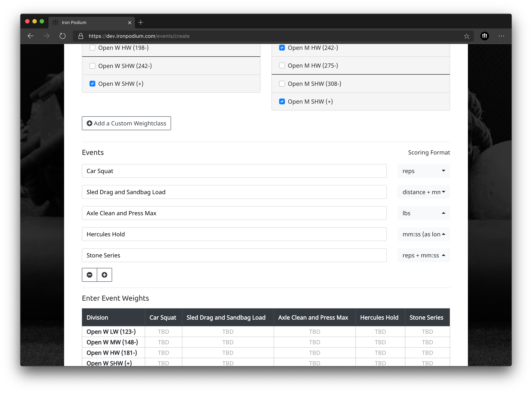Edit the Stone Series event field
This screenshot has width=532, height=393.
pyautogui.click(x=234, y=255)
